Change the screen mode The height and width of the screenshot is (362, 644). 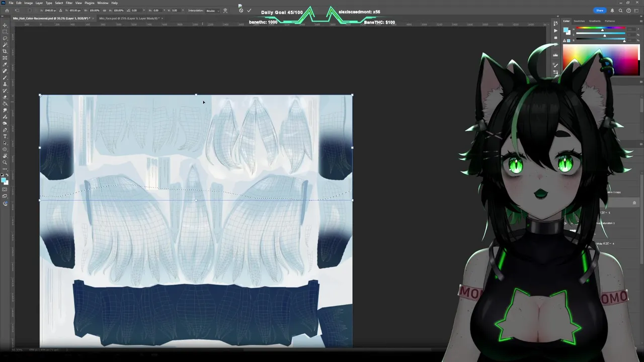5,196
